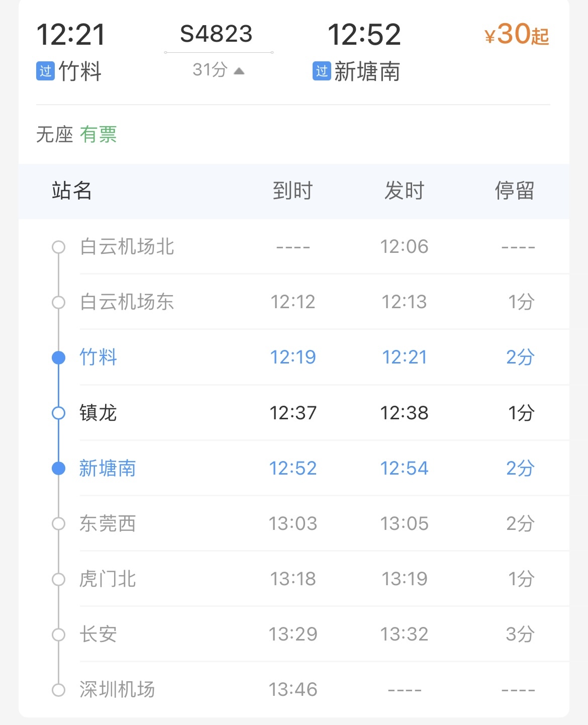
Task: Choose the 无座 有票 seat option
Action: (x=76, y=134)
